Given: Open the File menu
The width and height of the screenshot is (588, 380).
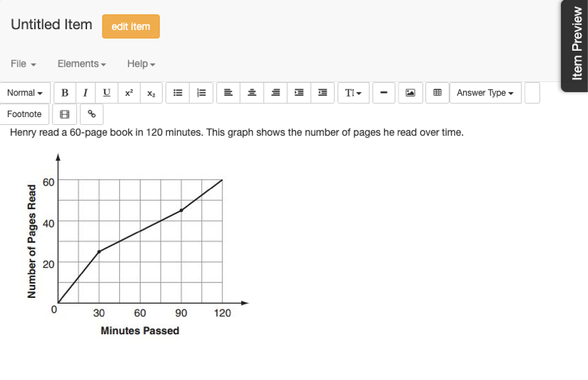Looking at the screenshot, I should pos(23,64).
